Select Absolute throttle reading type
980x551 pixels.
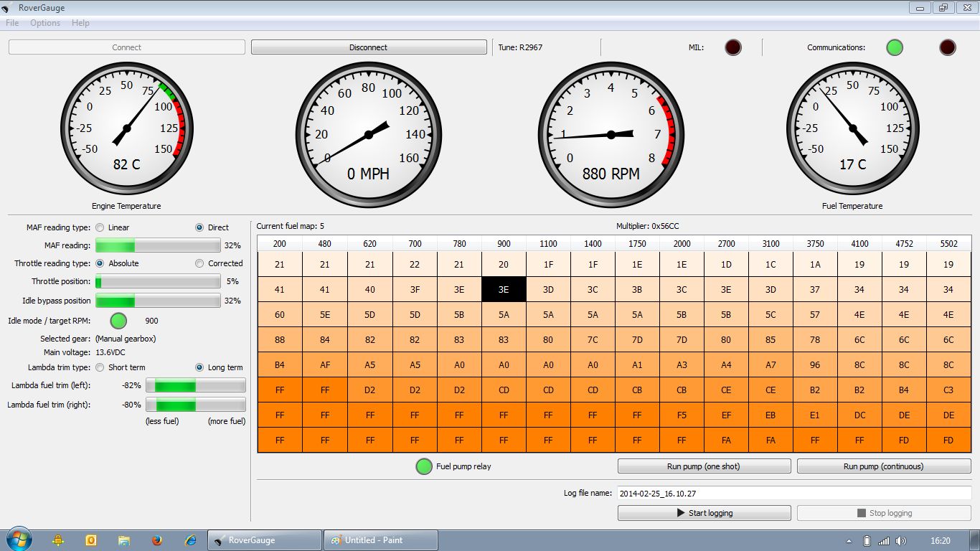[x=100, y=263]
